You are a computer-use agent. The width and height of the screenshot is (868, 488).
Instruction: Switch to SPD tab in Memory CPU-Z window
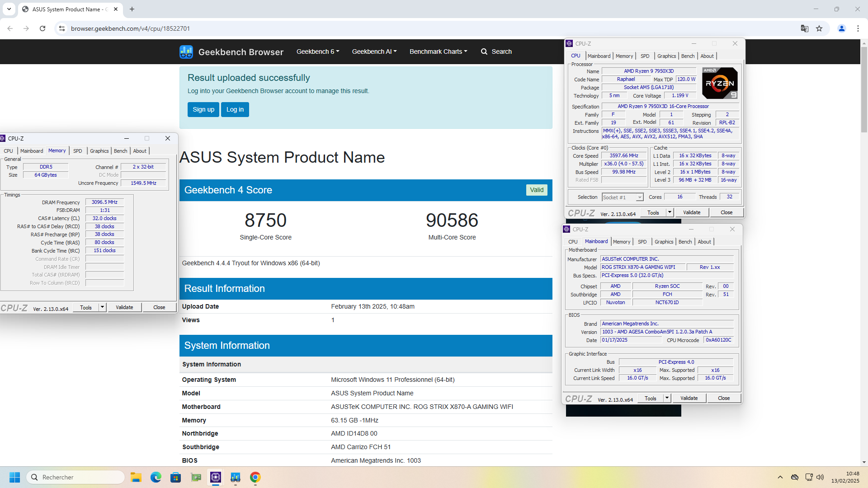coord(78,151)
